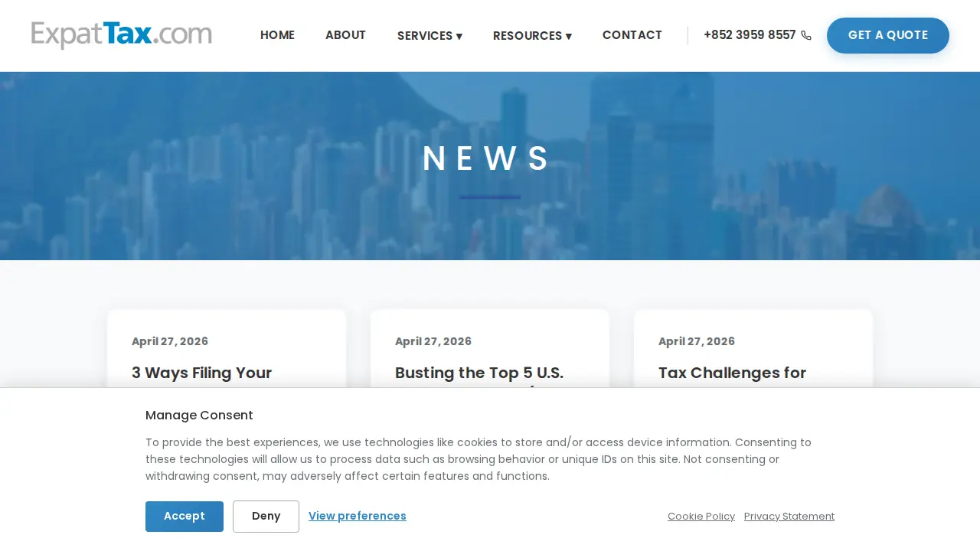
Task: Click the NEWS page heading
Action: pyautogui.click(x=488, y=159)
